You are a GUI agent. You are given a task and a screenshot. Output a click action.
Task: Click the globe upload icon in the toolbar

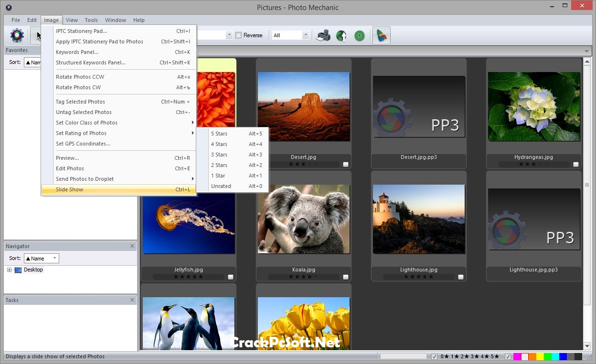341,35
